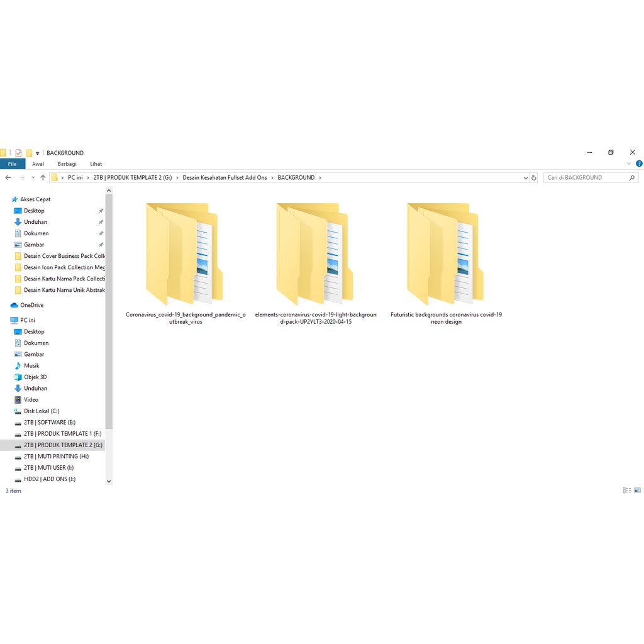Switch to details list view
The image size is (644, 644).
[626, 491]
